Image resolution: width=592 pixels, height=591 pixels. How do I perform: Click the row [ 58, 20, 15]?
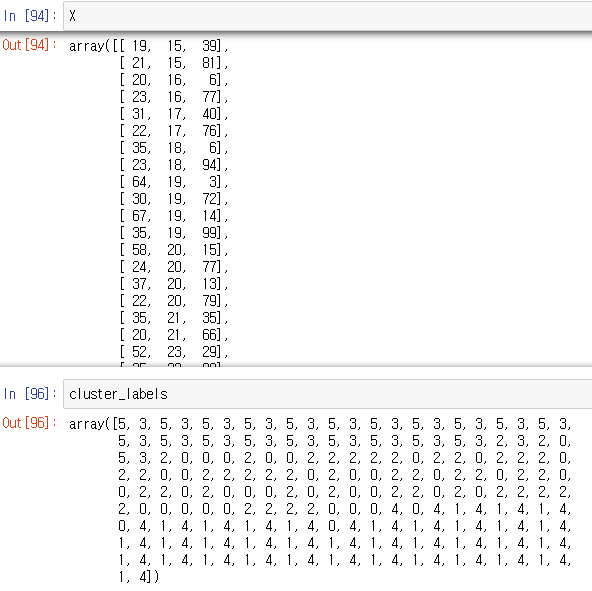174,250
